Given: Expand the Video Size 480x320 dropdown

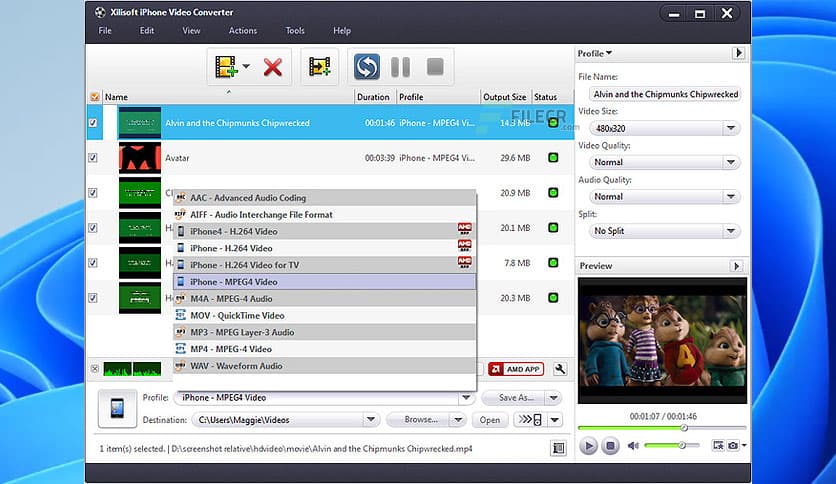Looking at the screenshot, I should pyautogui.click(x=730, y=128).
